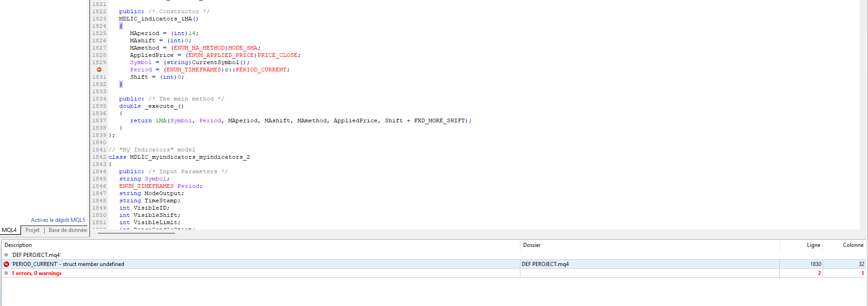Click MDLIC_indicators_iMA() constructor name

159,19
